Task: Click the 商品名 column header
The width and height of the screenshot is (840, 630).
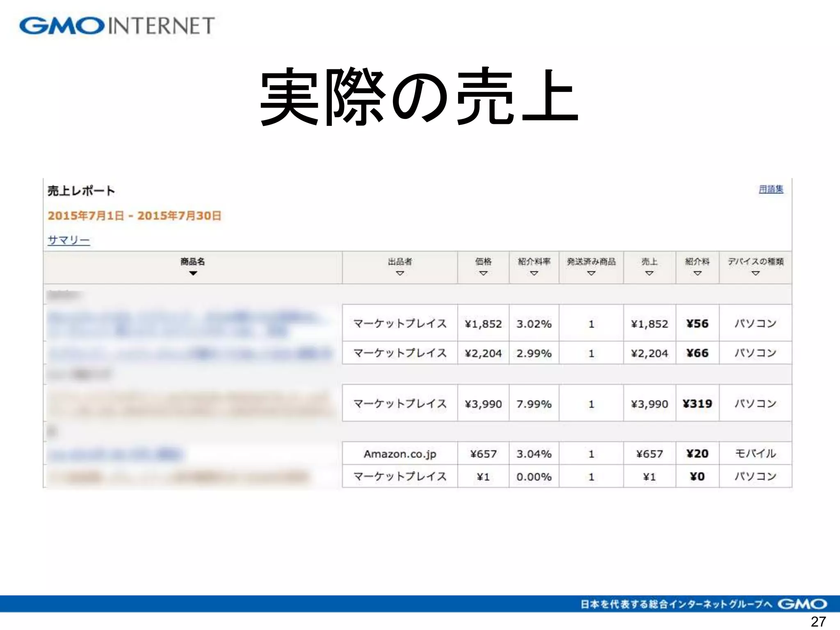Action: 193,267
